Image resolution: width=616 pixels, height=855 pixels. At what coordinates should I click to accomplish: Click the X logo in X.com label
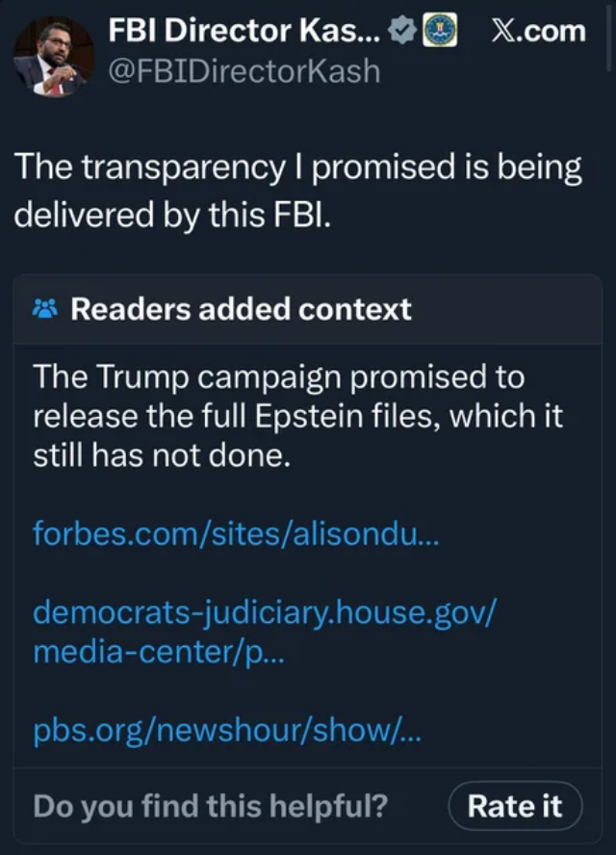[503, 31]
